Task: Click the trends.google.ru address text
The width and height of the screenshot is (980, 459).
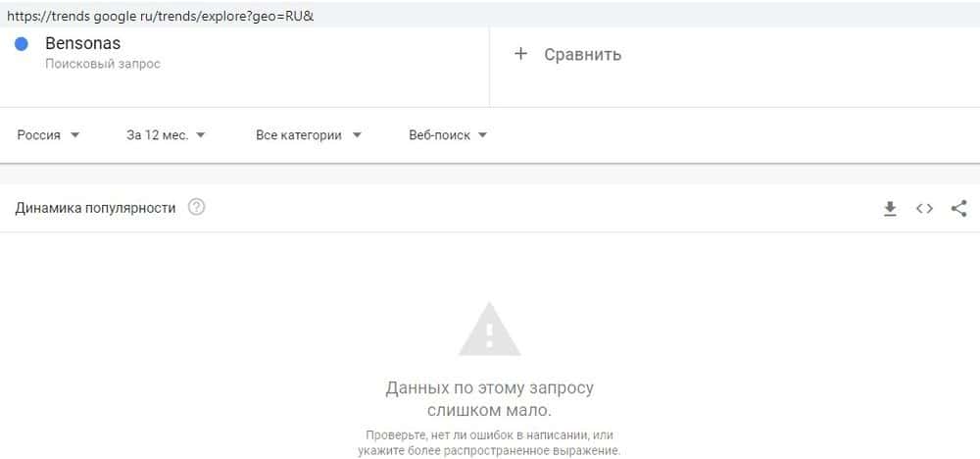Action: click(160, 17)
